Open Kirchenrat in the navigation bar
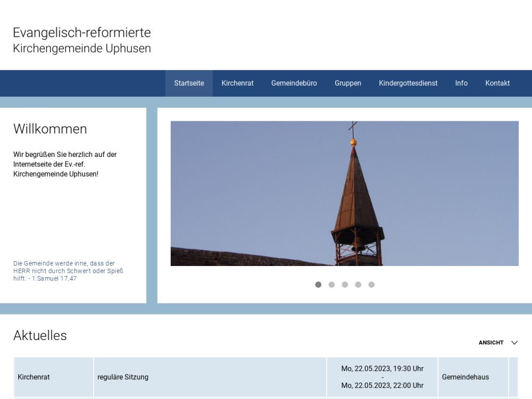This screenshot has width=532, height=399. tap(237, 83)
